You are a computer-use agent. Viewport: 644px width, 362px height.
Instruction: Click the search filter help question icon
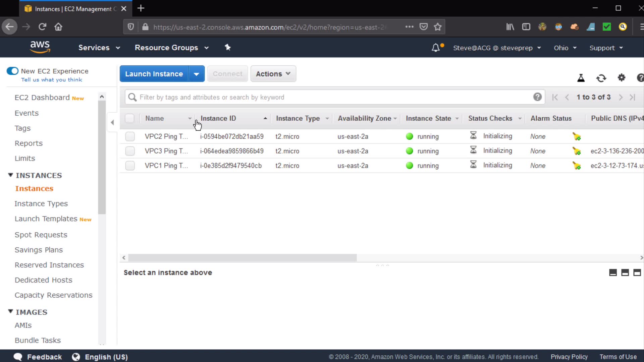[x=537, y=97]
